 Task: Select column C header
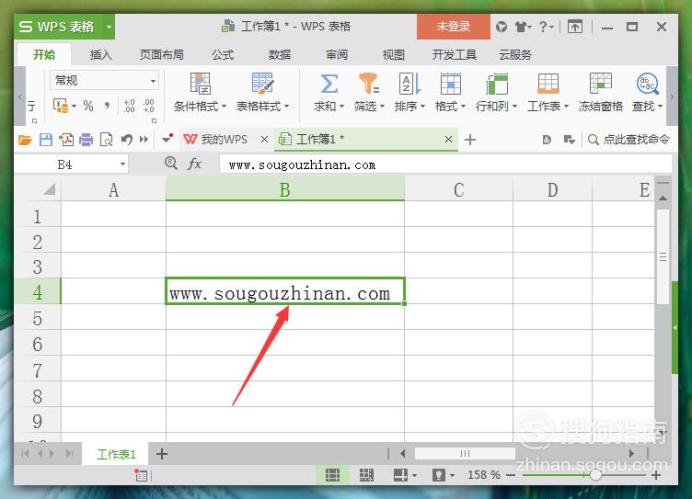(x=459, y=190)
